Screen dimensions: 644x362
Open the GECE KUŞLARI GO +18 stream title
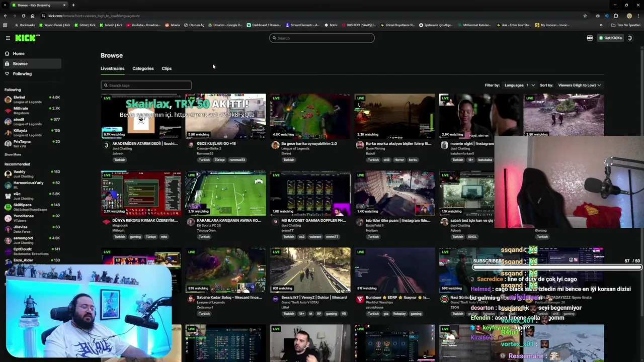(216, 143)
